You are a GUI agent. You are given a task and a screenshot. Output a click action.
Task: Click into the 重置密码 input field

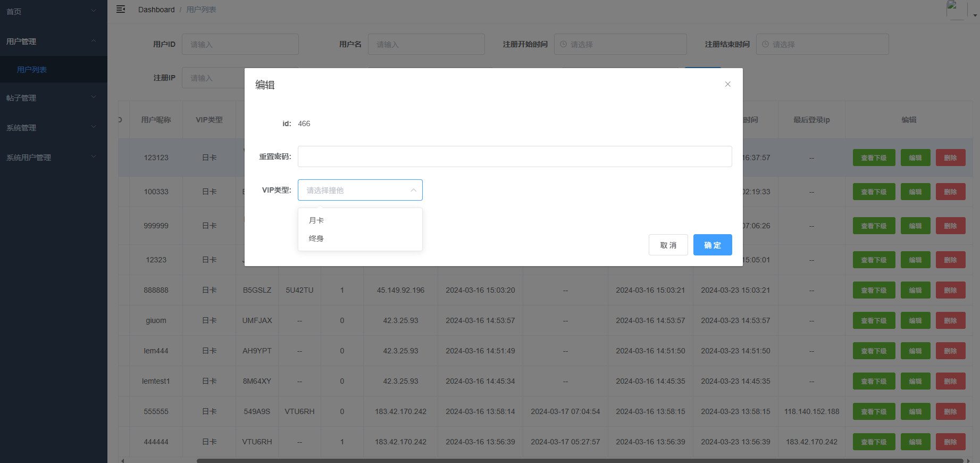coord(514,156)
